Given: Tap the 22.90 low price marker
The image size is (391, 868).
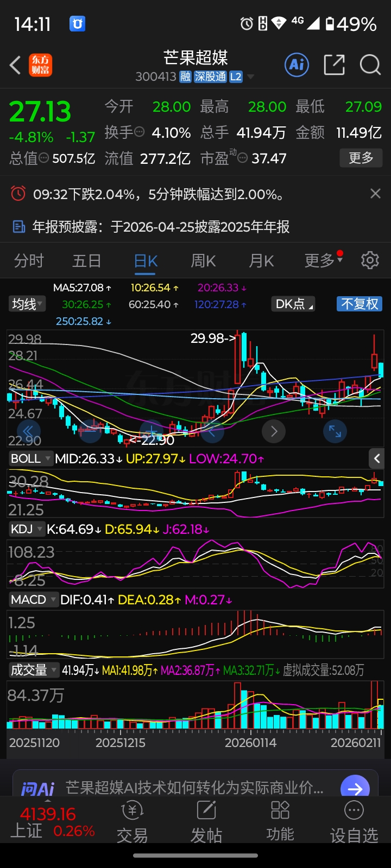Looking at the screenshot, I should 152,440.
